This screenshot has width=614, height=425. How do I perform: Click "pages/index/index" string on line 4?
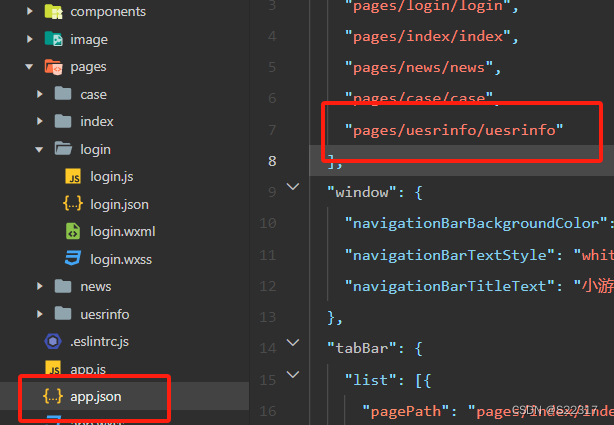428,36
